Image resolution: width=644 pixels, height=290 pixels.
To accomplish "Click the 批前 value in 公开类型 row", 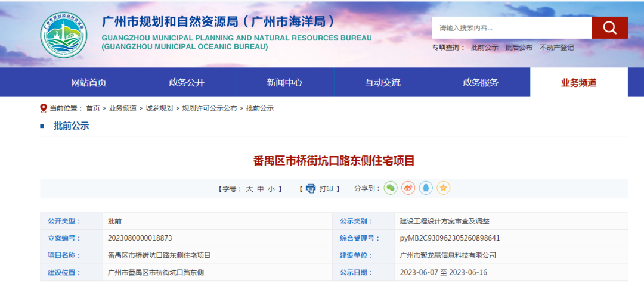I will pos(114,221).
